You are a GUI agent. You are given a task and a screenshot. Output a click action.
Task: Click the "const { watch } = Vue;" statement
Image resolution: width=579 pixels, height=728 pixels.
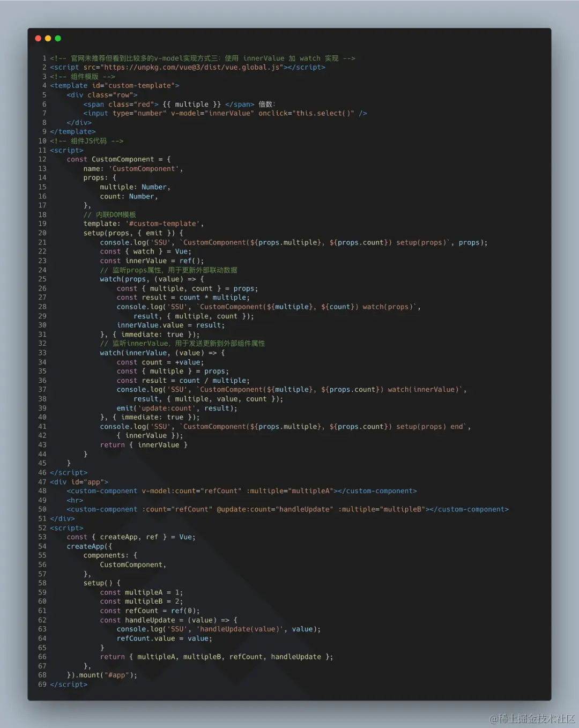point(145,251)
